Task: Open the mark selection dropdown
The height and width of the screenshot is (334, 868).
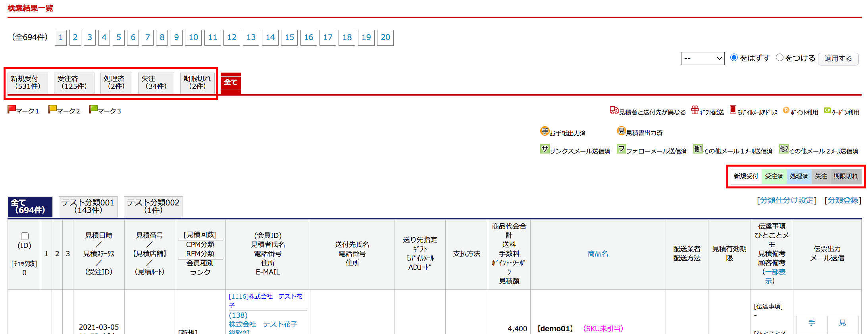Action: 702,58
